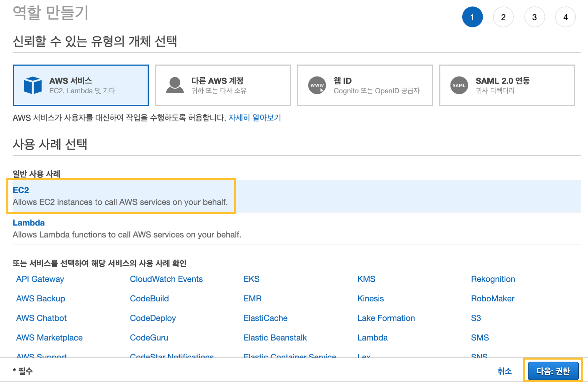Choose EMR service

253,298
